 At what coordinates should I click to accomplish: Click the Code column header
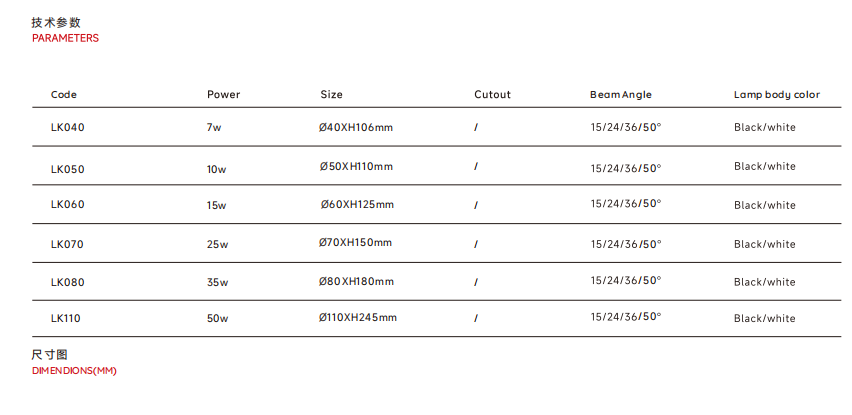(x=64, y=95)
